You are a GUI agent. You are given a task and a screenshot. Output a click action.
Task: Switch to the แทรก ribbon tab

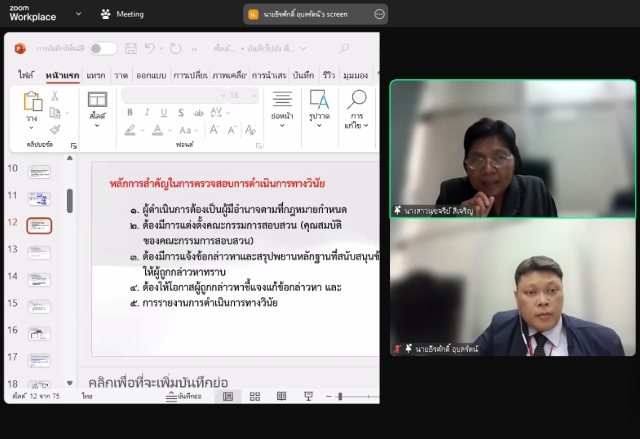96,75
